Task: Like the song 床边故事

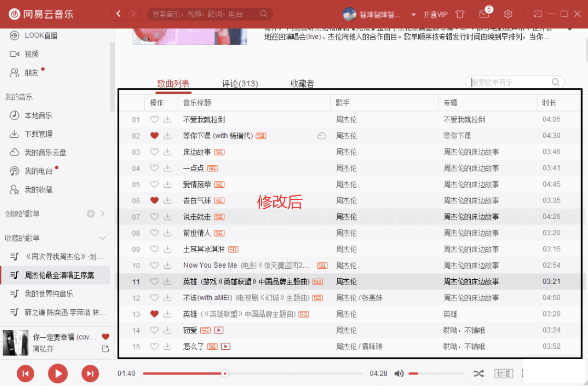Action: tap(154, 152)
